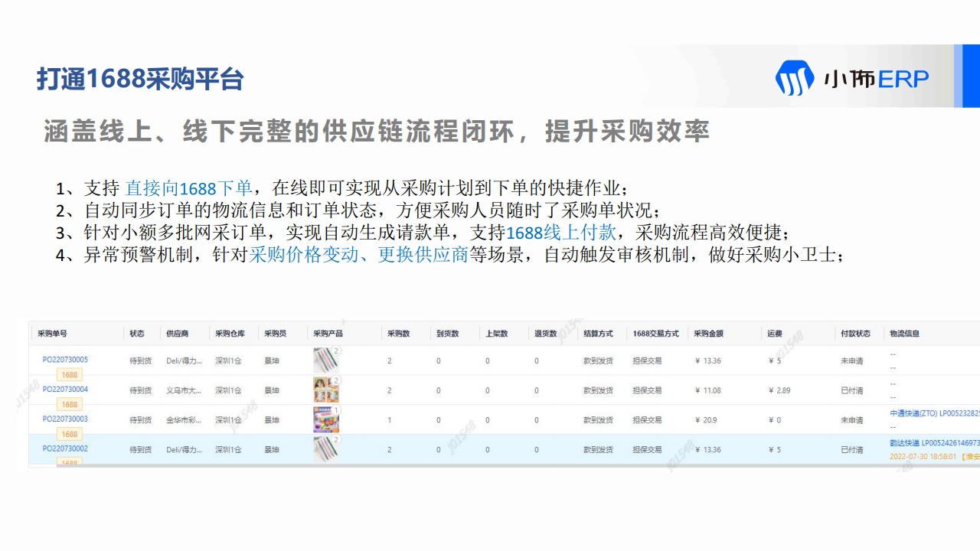Click amount ¥ 20.9 cell
Viewport: 980px width, 551px height.
pyautogui.click(x=706, y=420)
